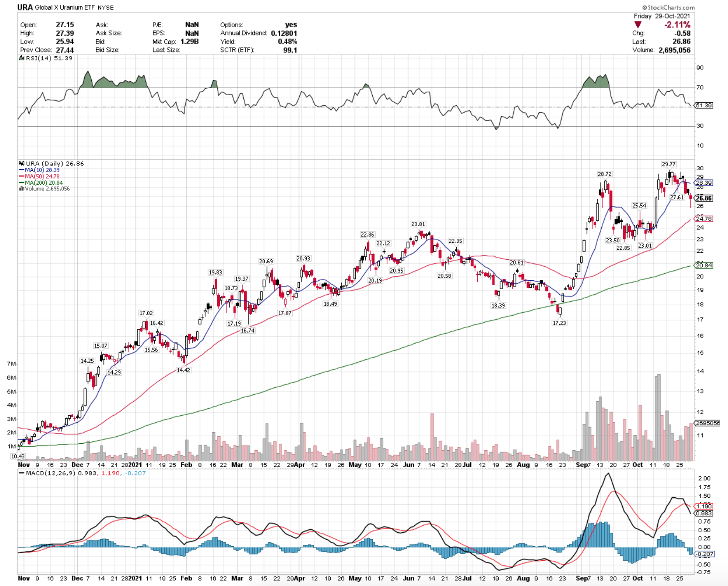The image size is (728, 586).
Task: Click the 10.43 November low label
Action: click(18, 456)
